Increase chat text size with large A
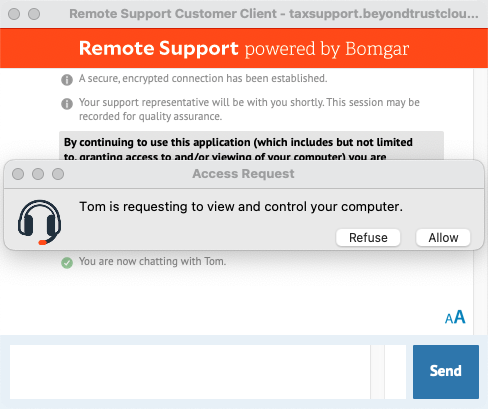This screenshot has width=488, height=409. (460, 317)
